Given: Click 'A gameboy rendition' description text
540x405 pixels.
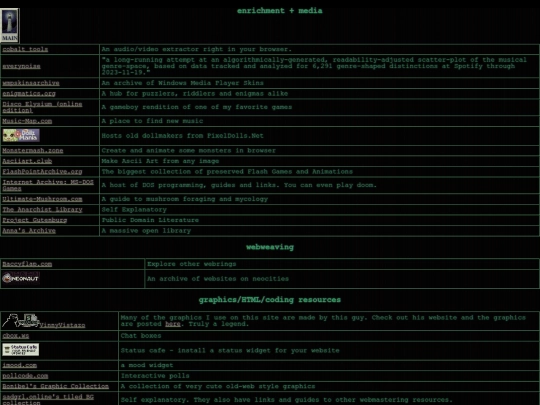Looking at the screenshot, I should [197, 107].
